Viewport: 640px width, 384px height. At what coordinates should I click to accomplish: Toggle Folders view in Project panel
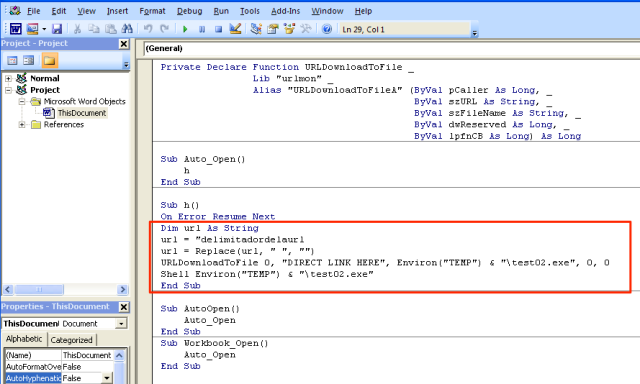pos(49,60)
